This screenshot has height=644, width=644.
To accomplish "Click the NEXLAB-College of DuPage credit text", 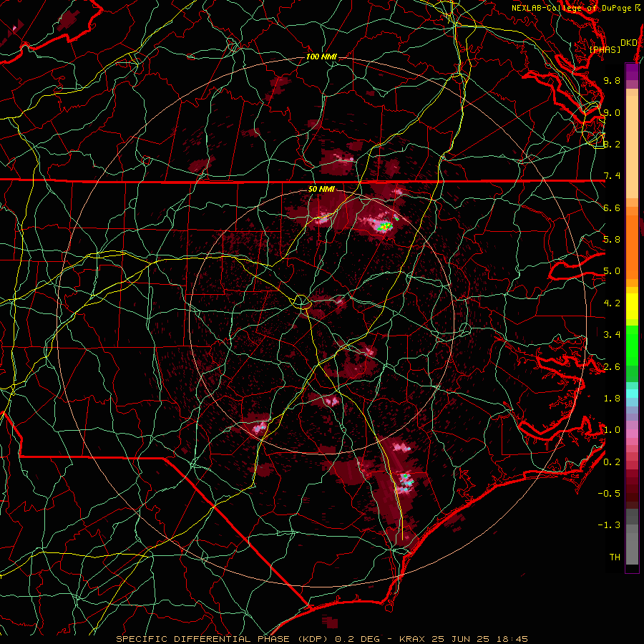I will [x=576, y=8].
